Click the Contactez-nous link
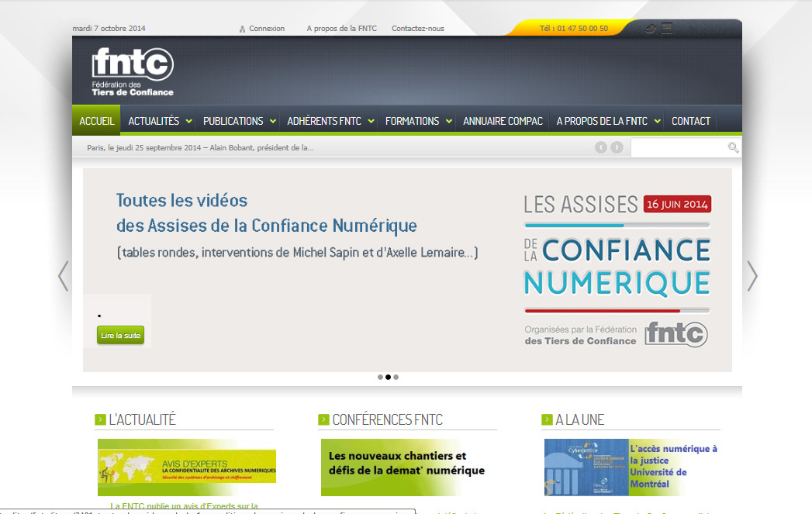 coord(418,29)
